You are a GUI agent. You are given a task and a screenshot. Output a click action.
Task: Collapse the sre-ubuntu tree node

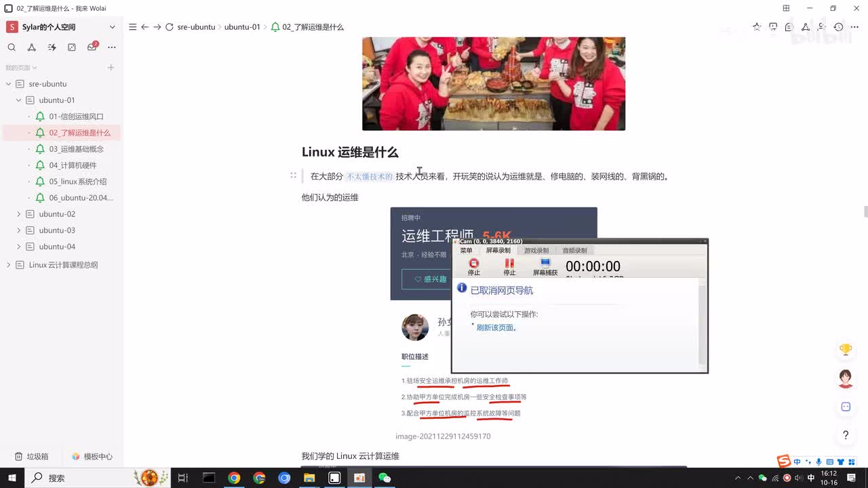pyautogui.click(x=9, y=84)
